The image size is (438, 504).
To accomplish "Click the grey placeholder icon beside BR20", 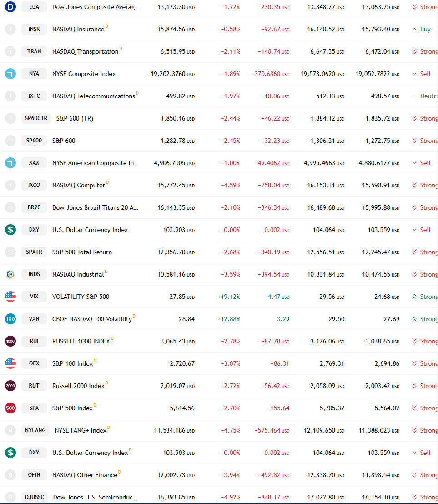I will point(10,207).
